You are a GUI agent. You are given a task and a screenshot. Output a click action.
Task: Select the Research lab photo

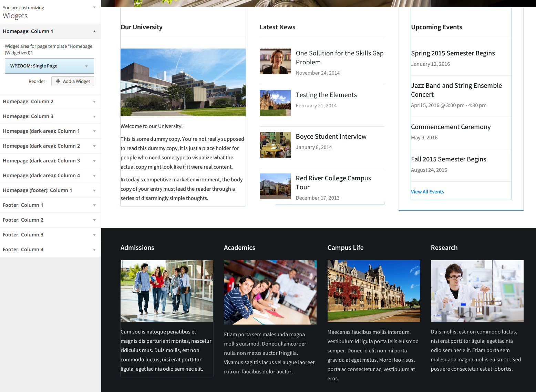pos(477,291)
